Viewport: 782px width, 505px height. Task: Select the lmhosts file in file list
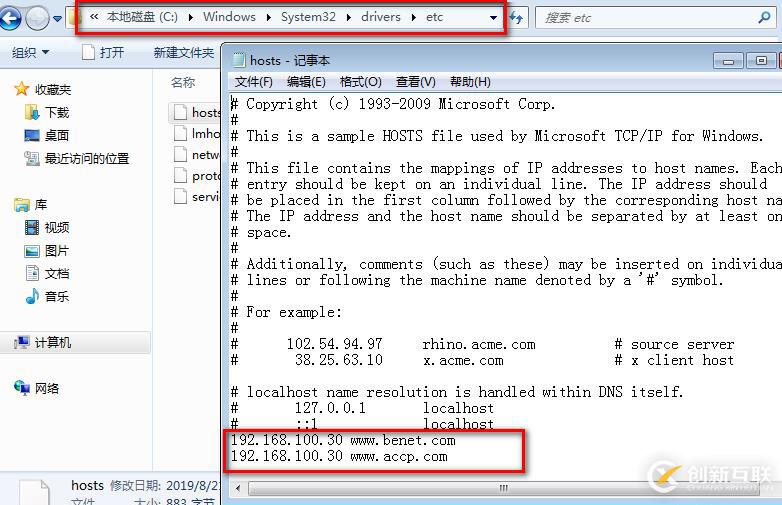(x=196, y=134)
